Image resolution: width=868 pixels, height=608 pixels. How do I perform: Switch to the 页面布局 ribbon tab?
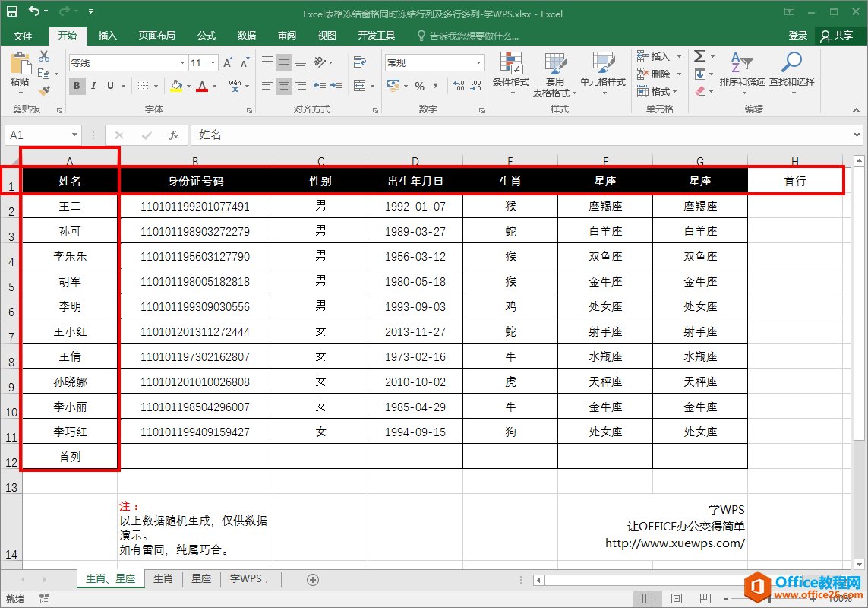tap(156, 36)
